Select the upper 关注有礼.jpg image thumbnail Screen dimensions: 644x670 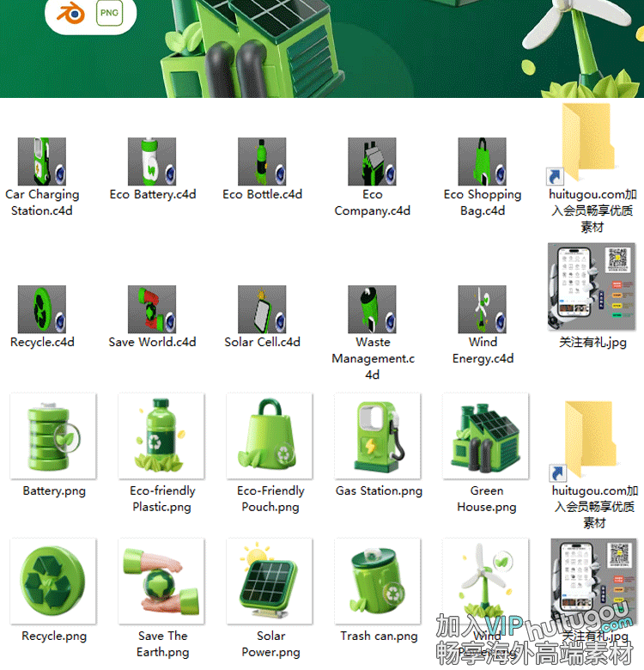tap(592, 287)
